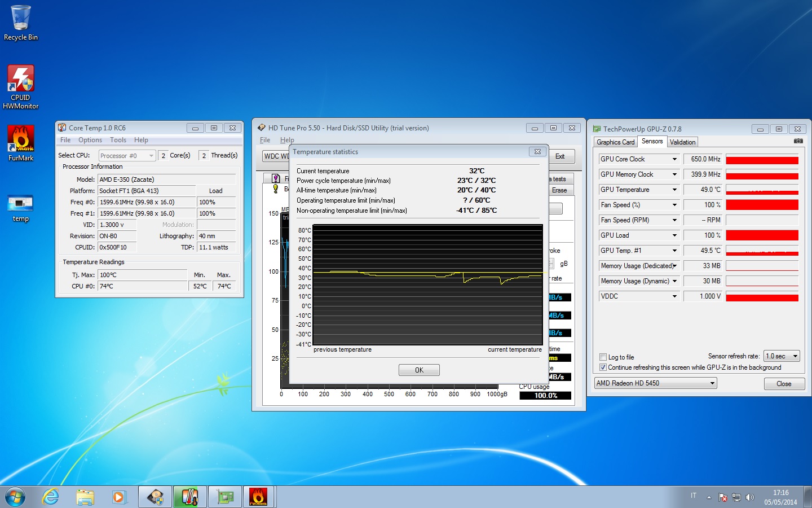Expand the GPU Core Clock sensor dropdown
The width and height of the screenshot is (812, 508).
click(674, 159)
